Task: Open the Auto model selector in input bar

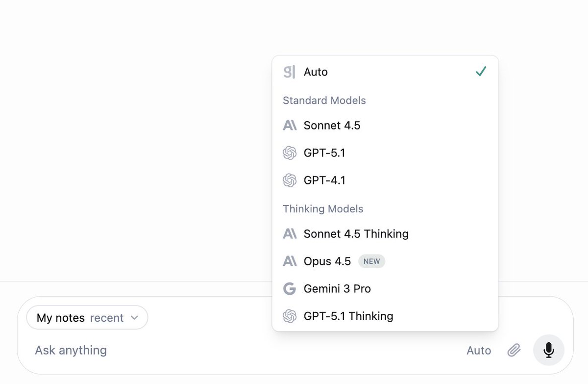Action: tap(479, 350)
